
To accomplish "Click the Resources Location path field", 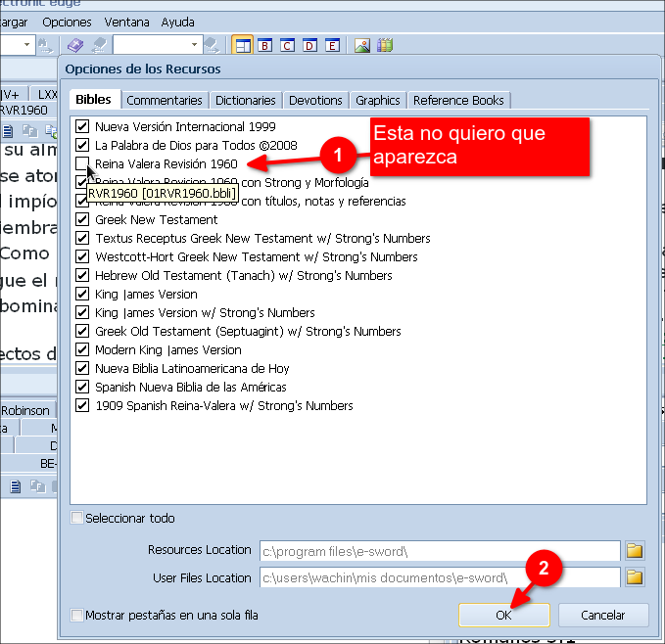I will coord(440,551).
